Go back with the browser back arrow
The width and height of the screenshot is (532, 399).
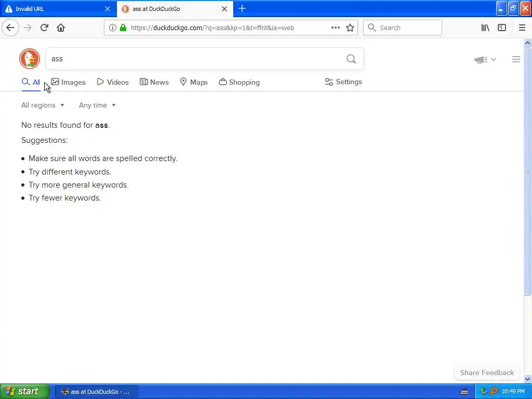[10, 28]
